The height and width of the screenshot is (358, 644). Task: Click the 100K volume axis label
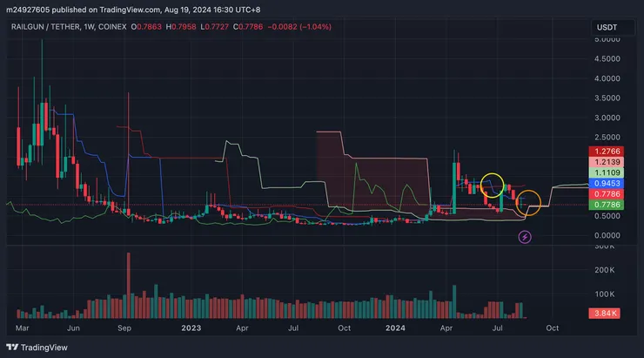[x=605, y=294]
